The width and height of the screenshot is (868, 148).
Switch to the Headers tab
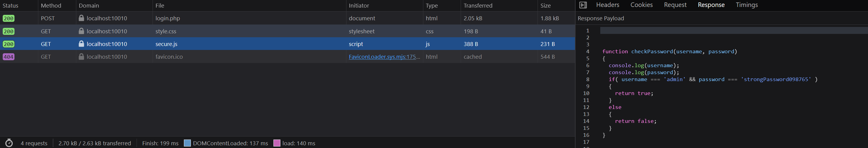click(x=608, y=5)
